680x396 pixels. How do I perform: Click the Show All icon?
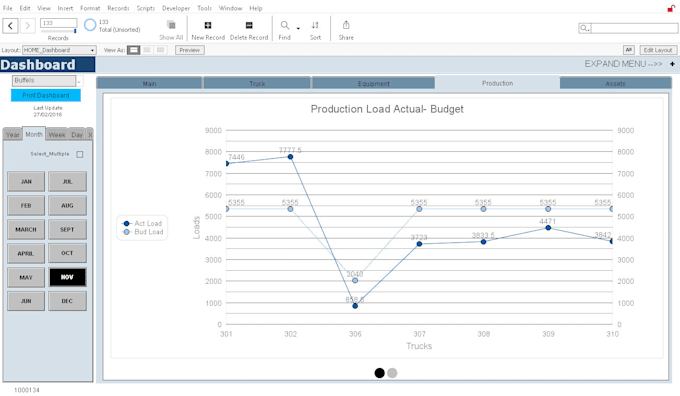[171, 25]
